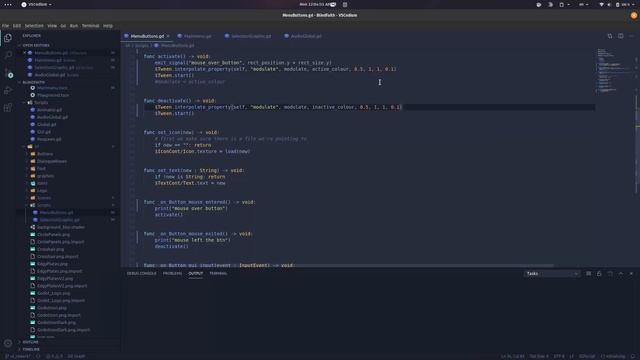The width and height of the screenshot is (640, 360).
Task: Open editor More Actions ellipsis
Action: tap(631, 36)
